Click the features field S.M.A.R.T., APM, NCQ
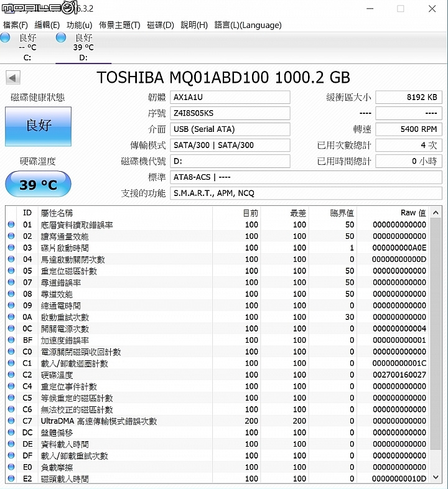The height and width of the screenshot is (489, 448). pyautogui.click(x=306, y=193)
